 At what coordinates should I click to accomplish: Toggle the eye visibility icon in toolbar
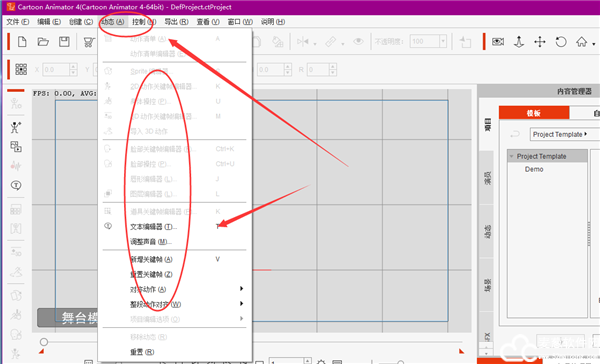tap(358, 41)
